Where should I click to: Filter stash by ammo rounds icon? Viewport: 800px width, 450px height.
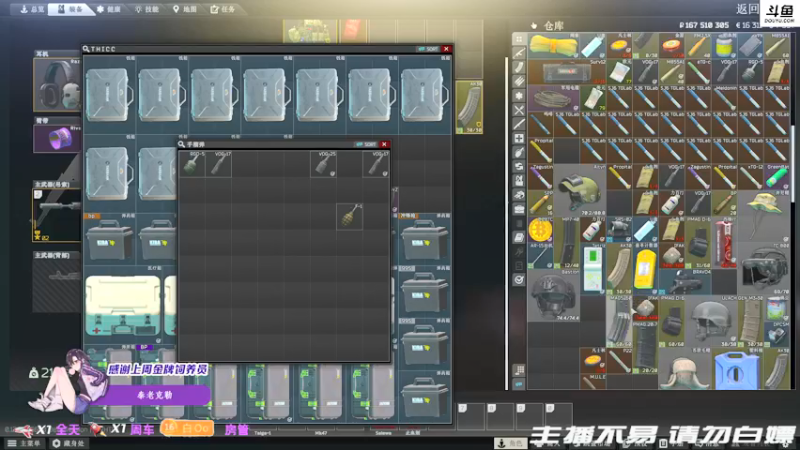[x=519, y=81]
